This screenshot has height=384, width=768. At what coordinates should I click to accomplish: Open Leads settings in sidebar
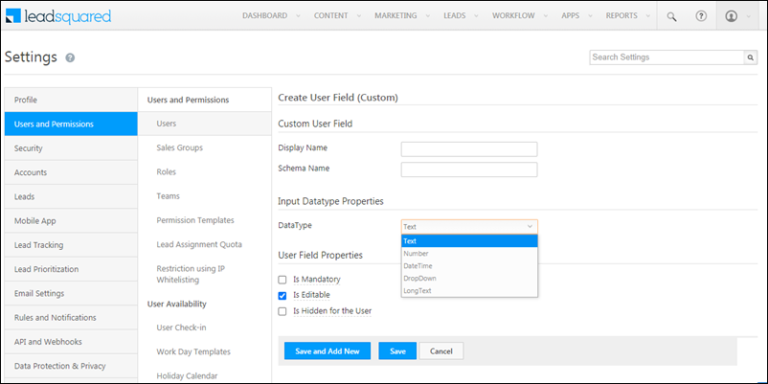(x=71, y=196)
